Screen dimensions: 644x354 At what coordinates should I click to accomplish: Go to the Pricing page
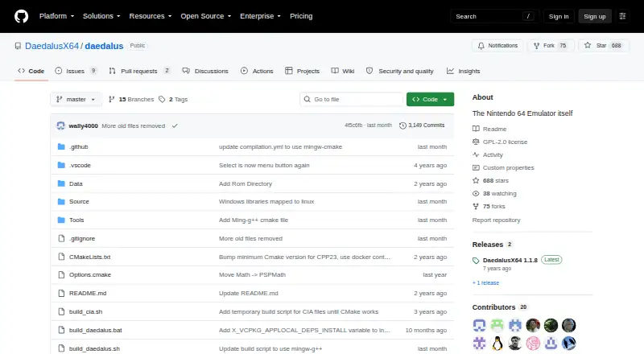pos(301,16)
